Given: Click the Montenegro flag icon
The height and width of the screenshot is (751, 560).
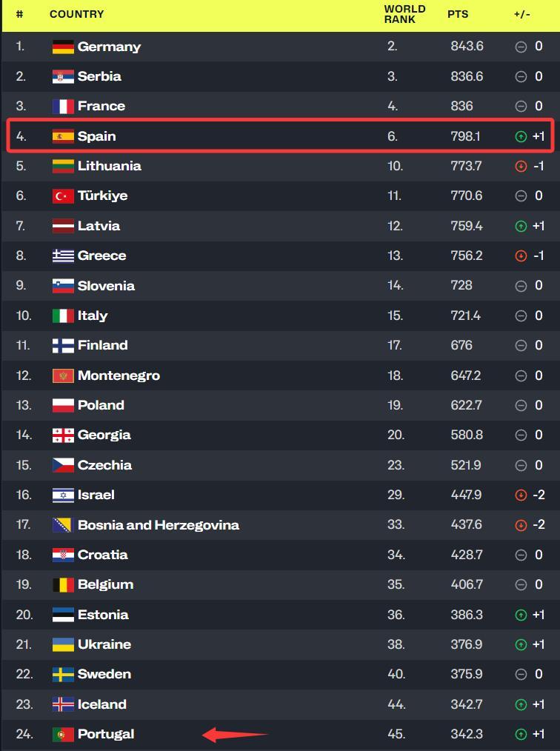Looking at the screenshot, I should pyautogui.click(x=63, y=375).
